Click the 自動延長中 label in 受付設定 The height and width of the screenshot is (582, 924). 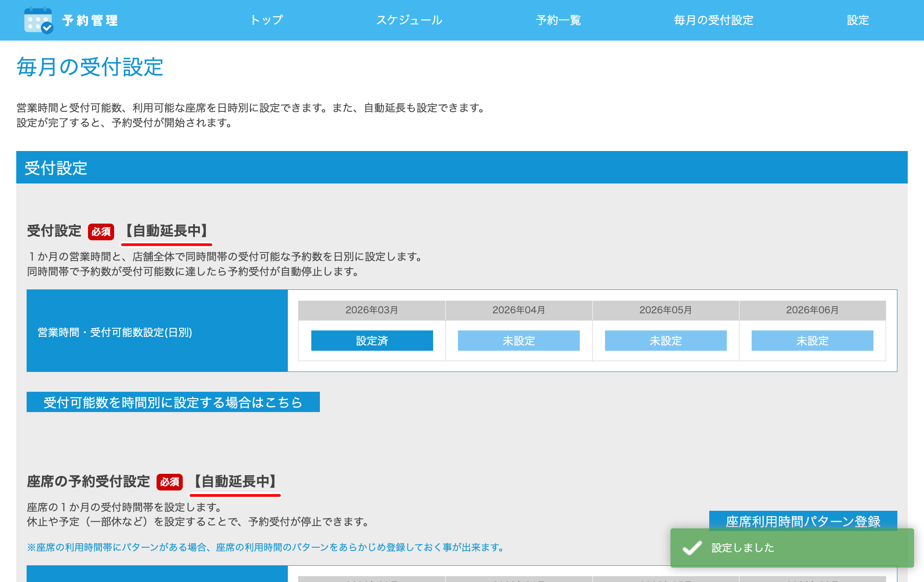pyautogui.click(x=166, y=231)
